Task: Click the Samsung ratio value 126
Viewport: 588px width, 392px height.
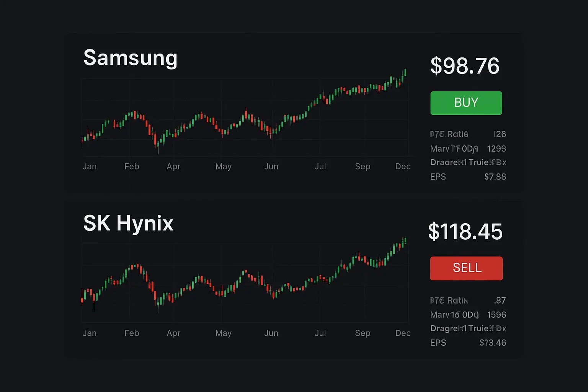Action: click(500, 134)
